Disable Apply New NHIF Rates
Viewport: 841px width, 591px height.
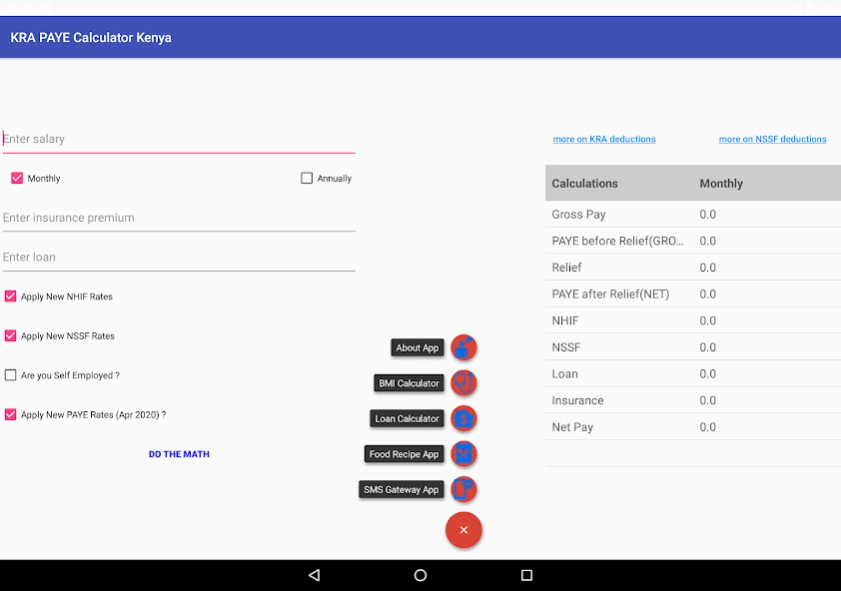coord(11,297)
